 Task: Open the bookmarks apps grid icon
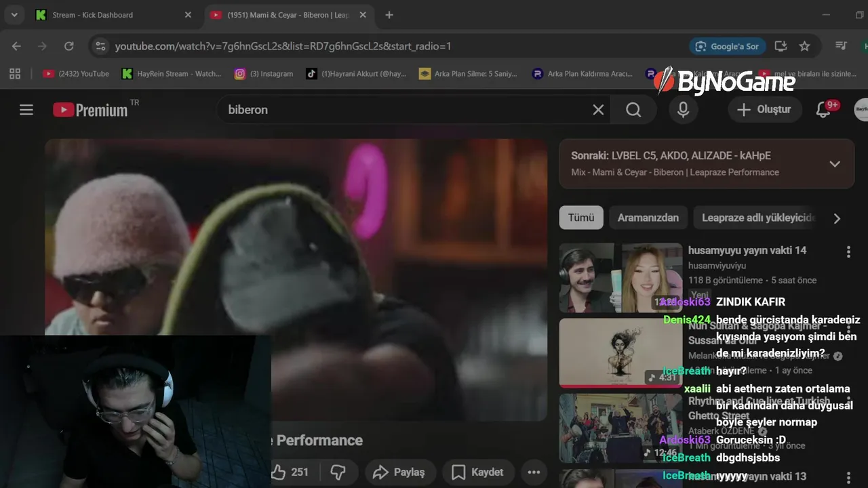click(15, 74)
